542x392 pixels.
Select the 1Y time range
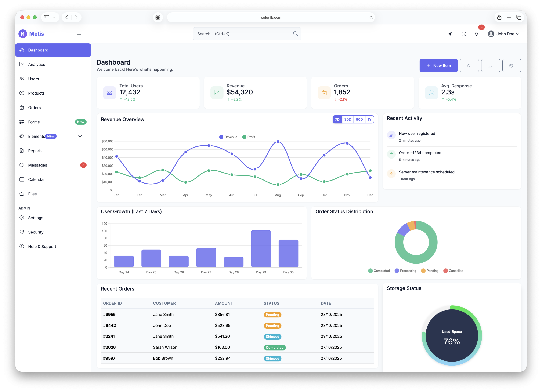pos(369,119)
